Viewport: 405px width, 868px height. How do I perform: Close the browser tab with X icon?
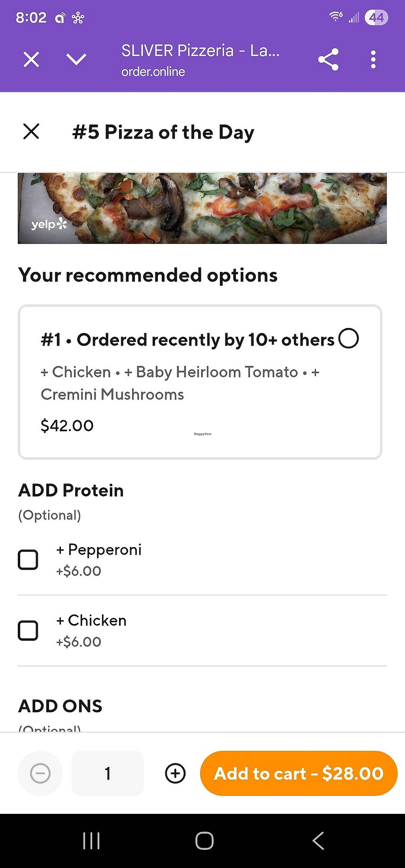click(x=31, y=60)
